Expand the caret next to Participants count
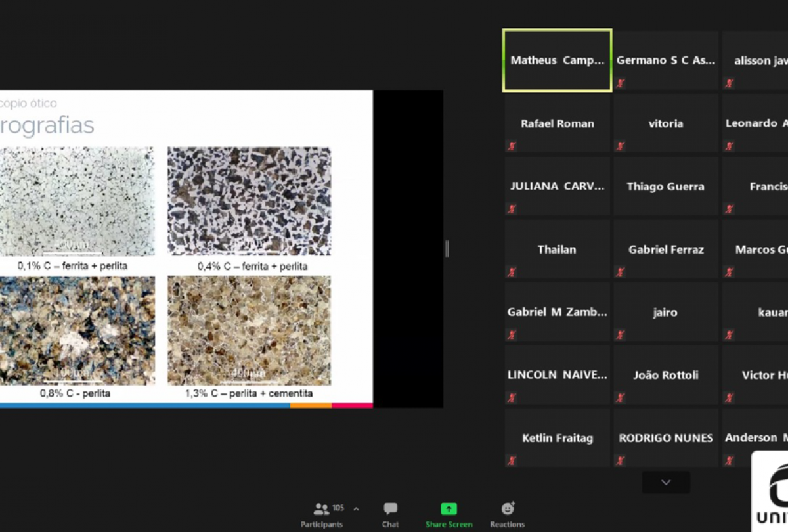This screenshot has height=532, width=788. click(x=356, y=509)
